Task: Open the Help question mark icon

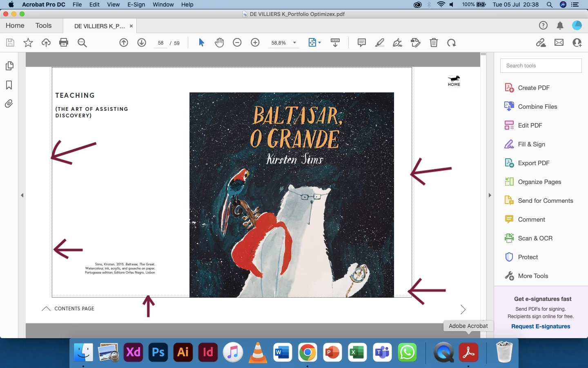Action: (543, 25)
